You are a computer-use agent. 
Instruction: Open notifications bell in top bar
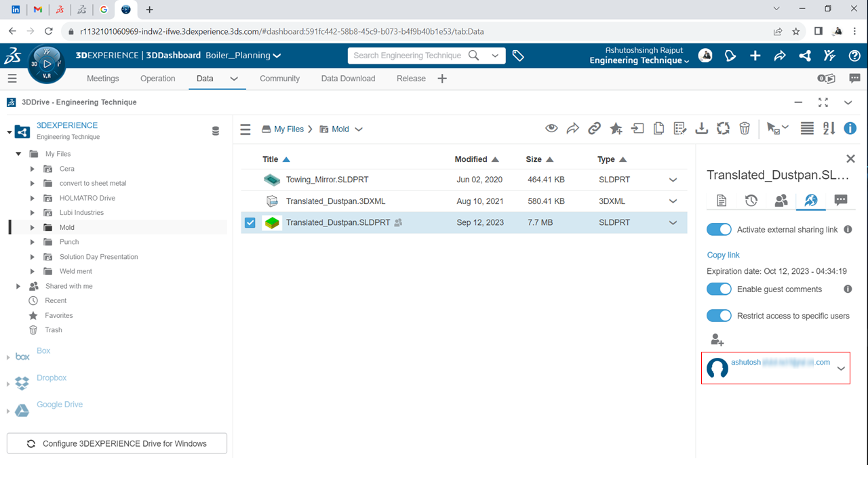(x=730, y=56)
